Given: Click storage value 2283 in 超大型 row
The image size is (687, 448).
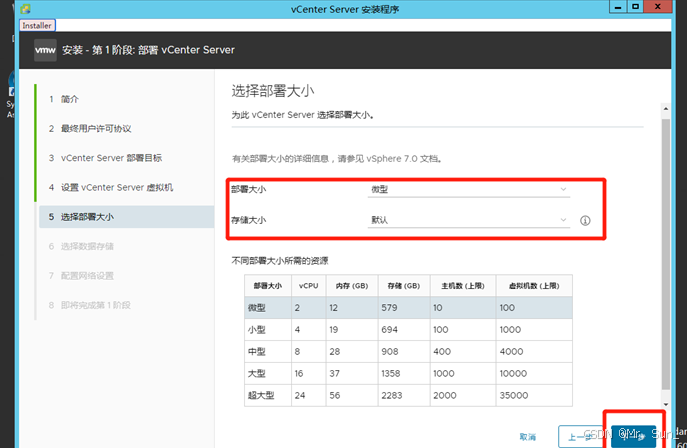Looking at the screenshot, I should pos(391,395).
